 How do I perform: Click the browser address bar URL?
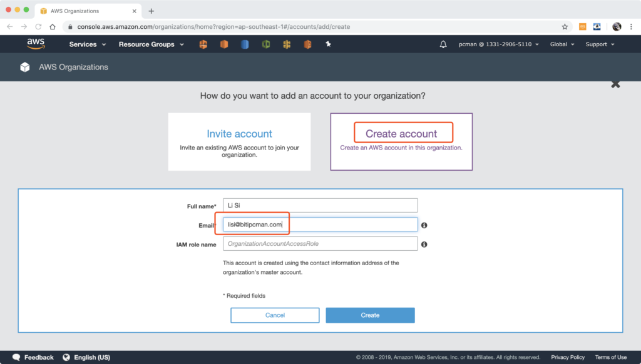(x=213, y=26)
